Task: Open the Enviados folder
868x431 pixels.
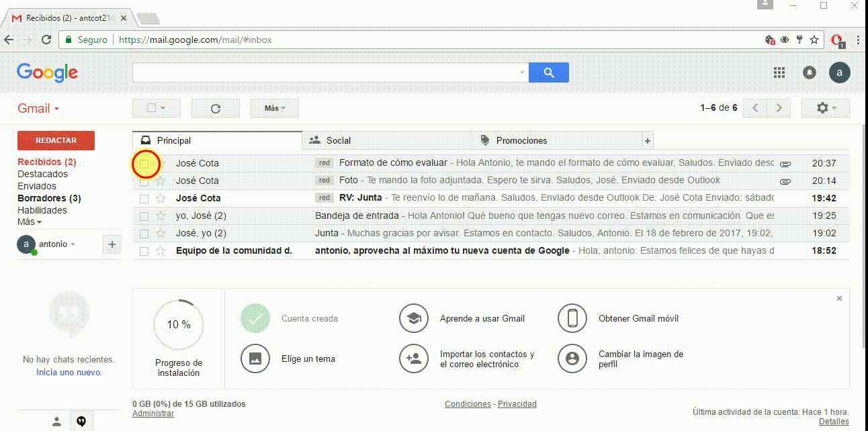Action: coord(37,186)
